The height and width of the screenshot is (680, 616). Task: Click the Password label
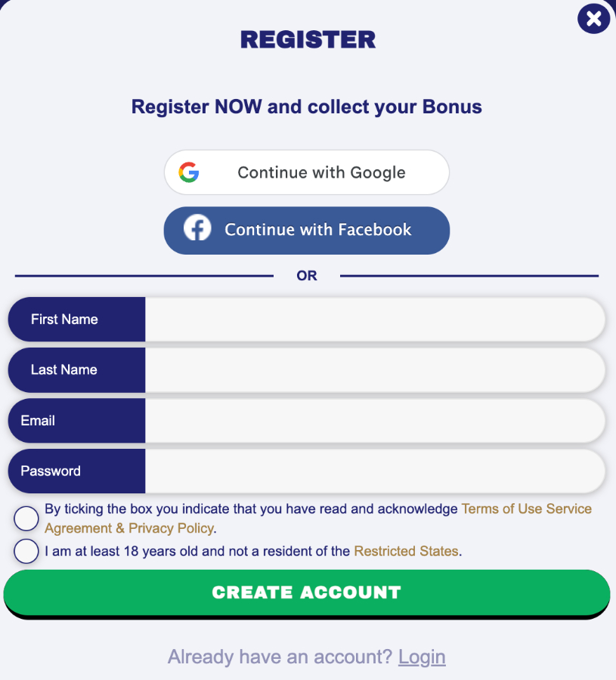coord(50,471)
